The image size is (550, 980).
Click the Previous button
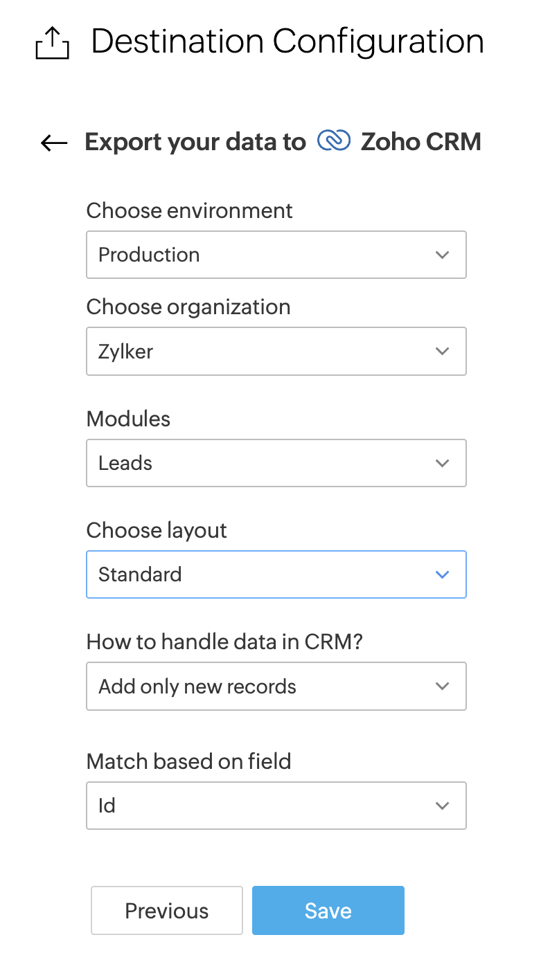click(167, 911)
